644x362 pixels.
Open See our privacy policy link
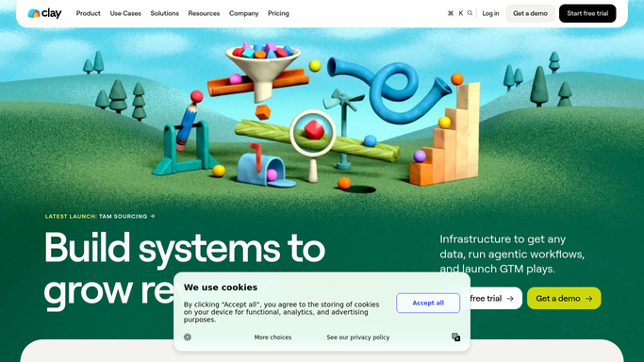point(358,337)
